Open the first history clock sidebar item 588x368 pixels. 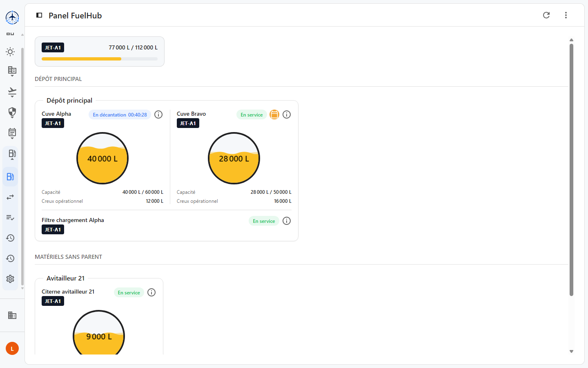[10, 238]
